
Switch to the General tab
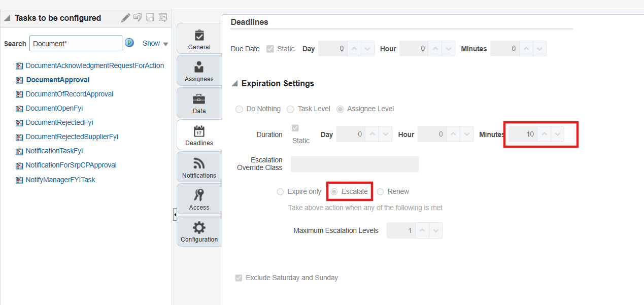199,38
